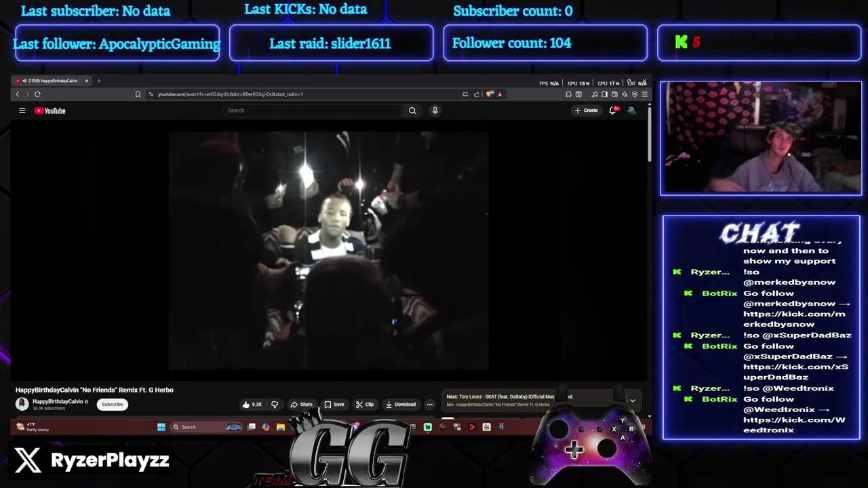Bookmark the page with the address bar bookmark icon
The image size is (868, 488).
pyautogui.click(x=138, y=94)
